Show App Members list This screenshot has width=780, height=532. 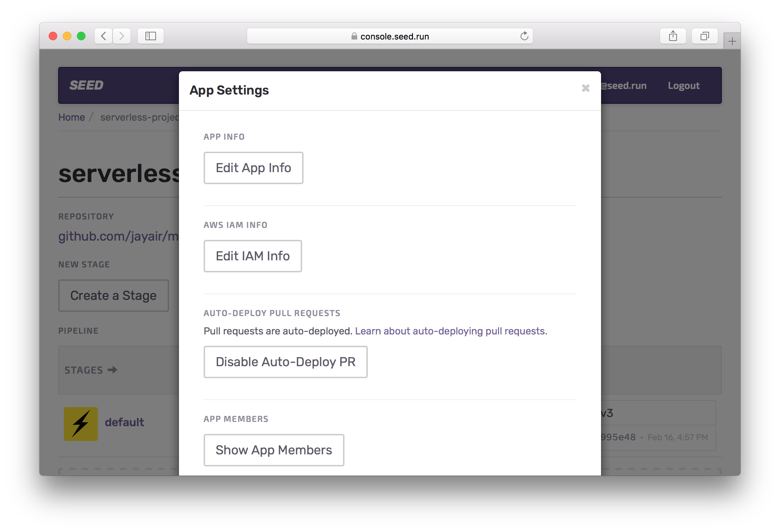[x=274, y=450]
